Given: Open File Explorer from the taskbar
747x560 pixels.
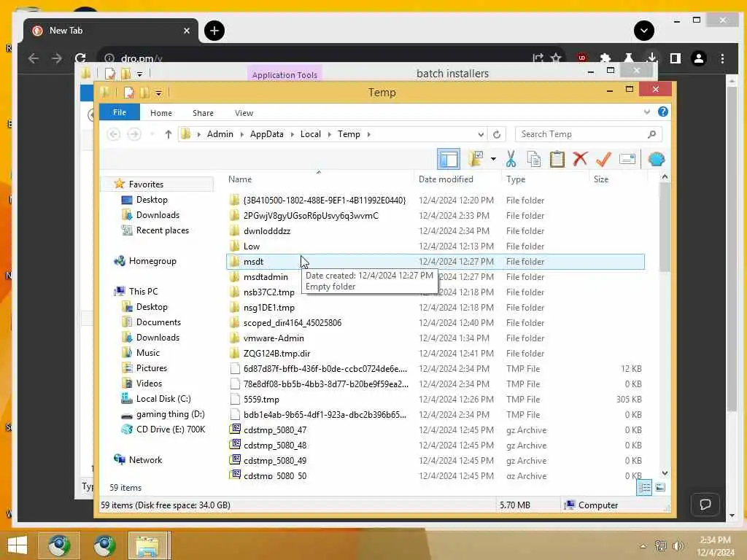Looking at the screenshot, I should pos(148,545).
